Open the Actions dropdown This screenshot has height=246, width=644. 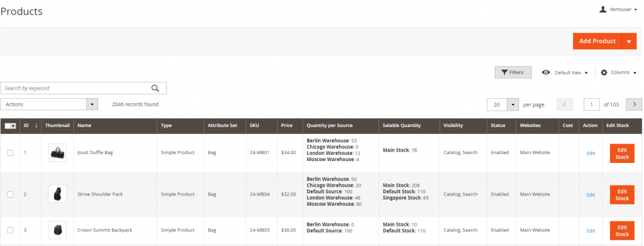(49, 104)
